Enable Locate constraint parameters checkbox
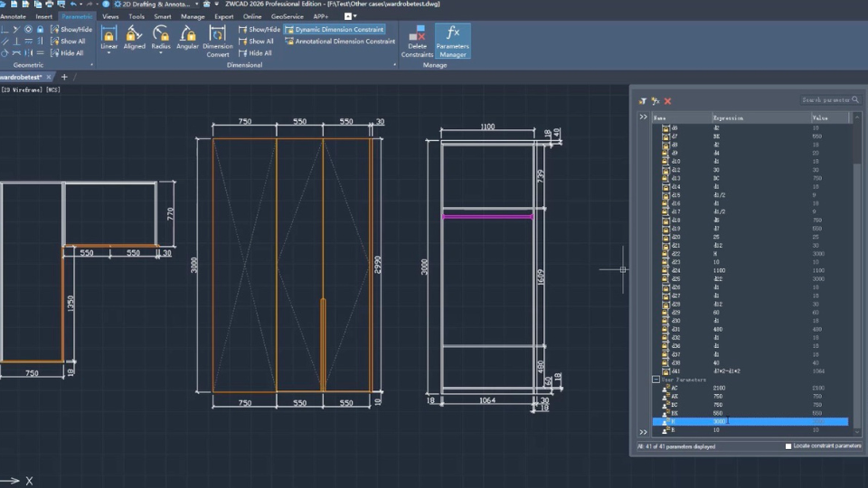Screen dimensions: 868x488 (788, 446)
